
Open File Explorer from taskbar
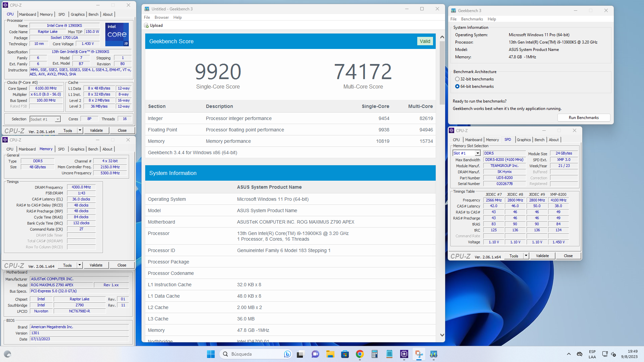[x=330, y=354]
